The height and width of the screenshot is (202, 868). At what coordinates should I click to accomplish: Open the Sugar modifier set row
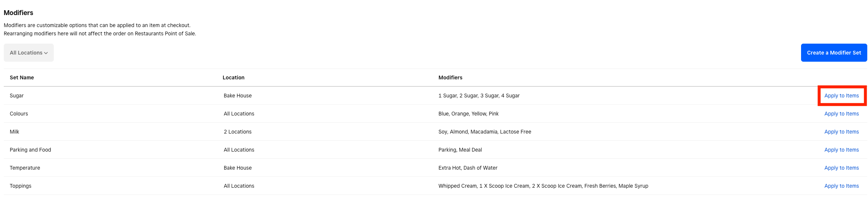pos(17,96)
